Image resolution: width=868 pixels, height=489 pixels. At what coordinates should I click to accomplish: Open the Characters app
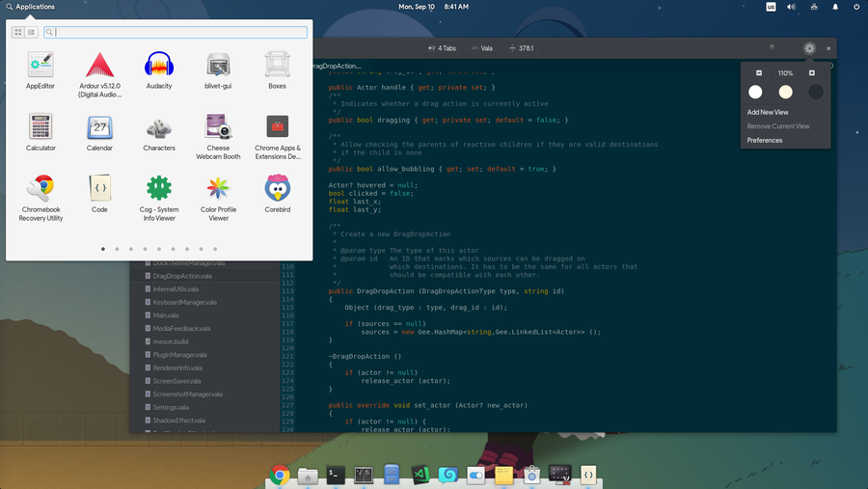(159, 127)
